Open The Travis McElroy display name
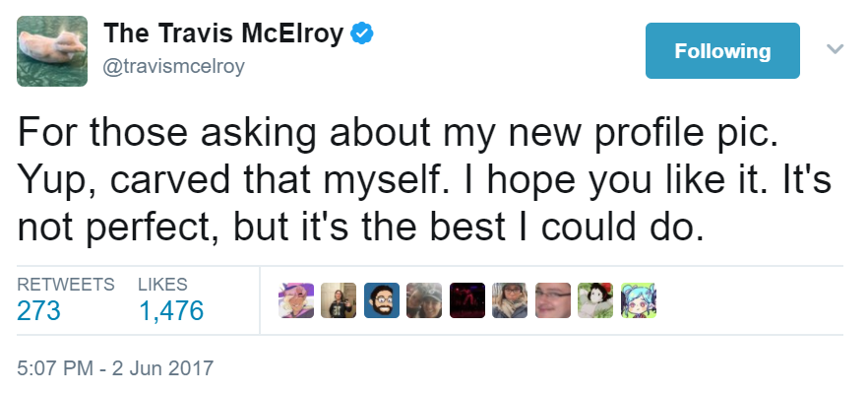 [x=223, y=33]
